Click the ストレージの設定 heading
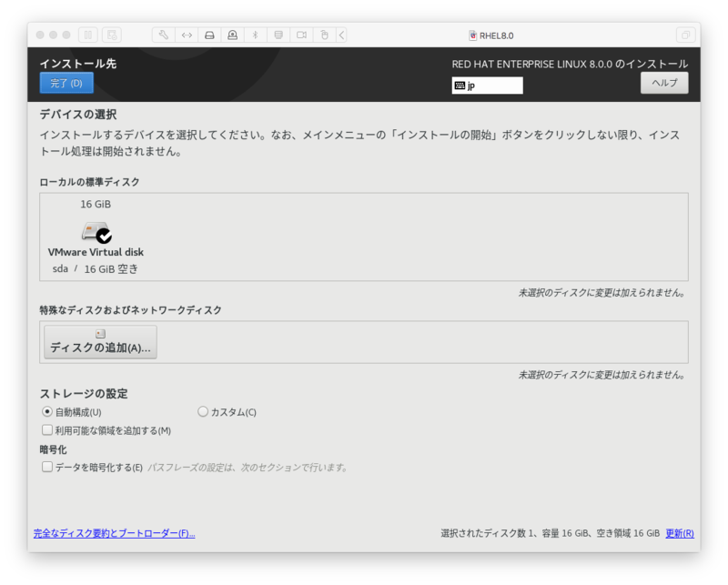This screenshot has height=585, width=728. pyautogui.click(x=84, y=394)
